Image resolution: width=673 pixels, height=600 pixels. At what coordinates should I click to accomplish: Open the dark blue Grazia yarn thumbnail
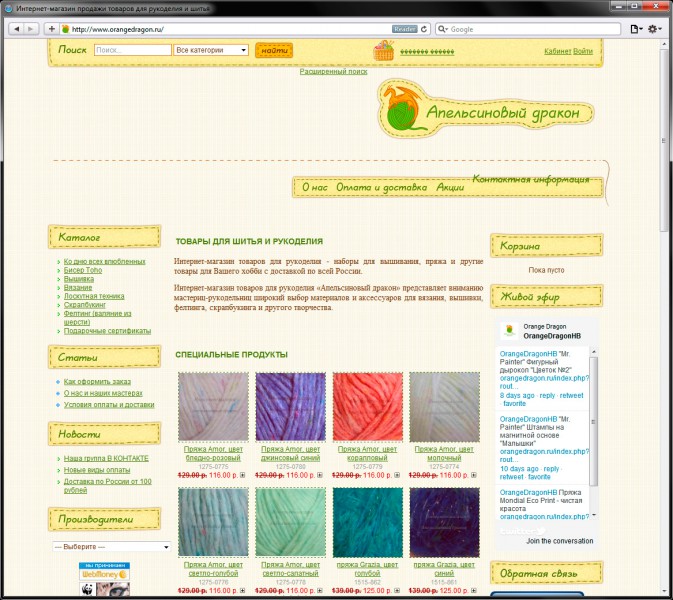tap(444, 522)
